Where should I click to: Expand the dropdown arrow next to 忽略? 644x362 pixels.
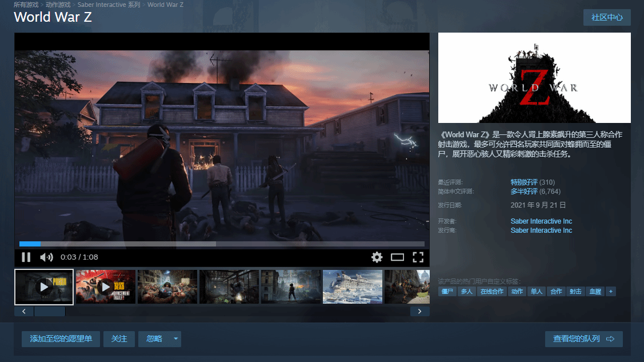pos(176,339)
